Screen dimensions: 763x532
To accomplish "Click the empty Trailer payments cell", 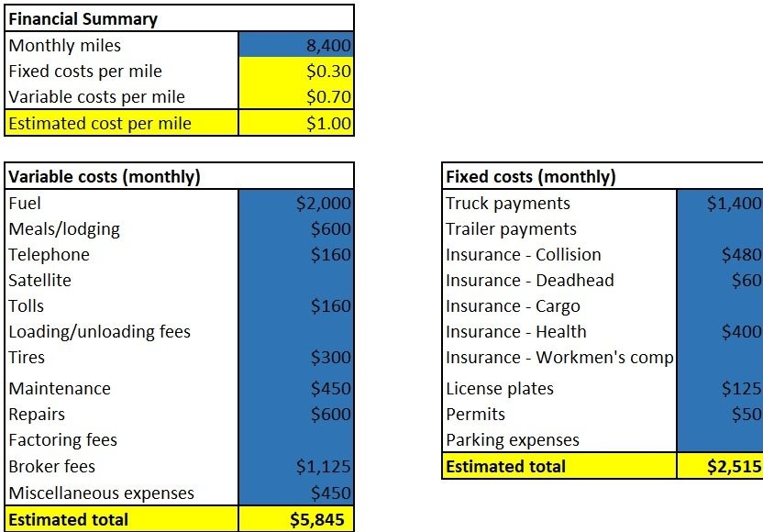I will tap(720, 229).
